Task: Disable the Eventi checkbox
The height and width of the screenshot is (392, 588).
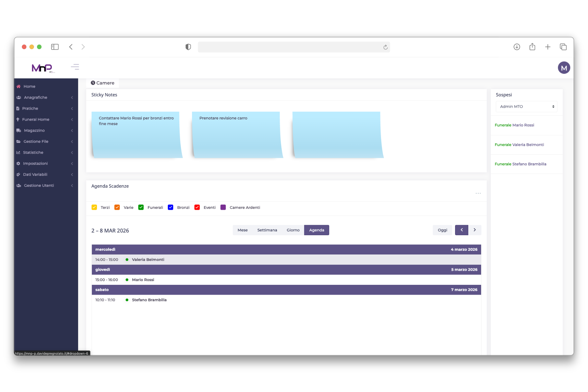Action: 197,207
